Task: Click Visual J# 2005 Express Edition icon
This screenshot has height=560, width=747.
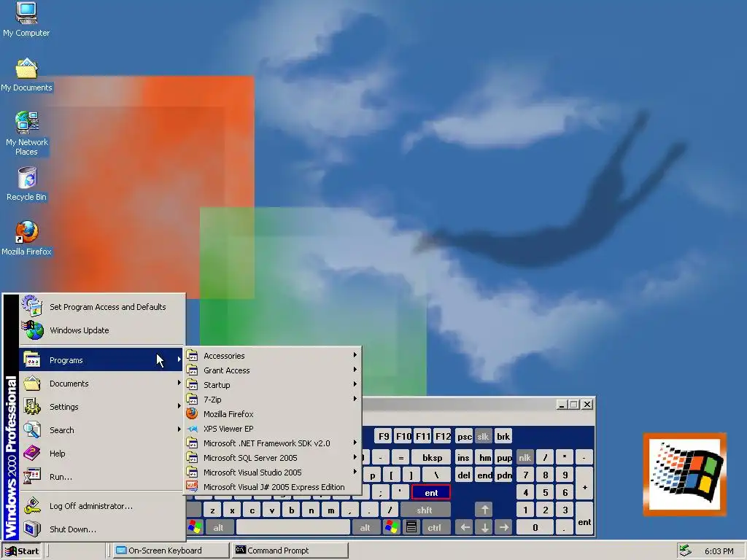Action: coord(192,486)
